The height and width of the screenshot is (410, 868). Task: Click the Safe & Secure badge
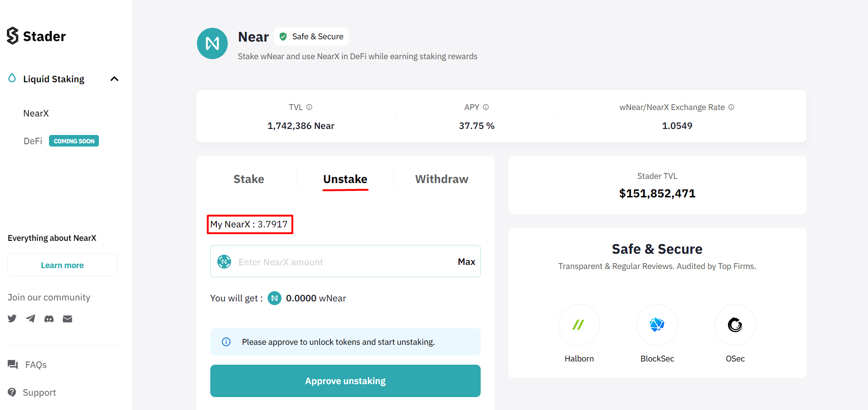pyautogui.click(x=311, y=37)
